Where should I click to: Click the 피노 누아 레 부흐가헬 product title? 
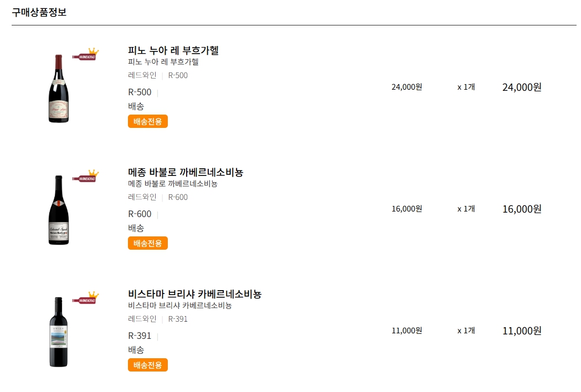coord(173,50)
